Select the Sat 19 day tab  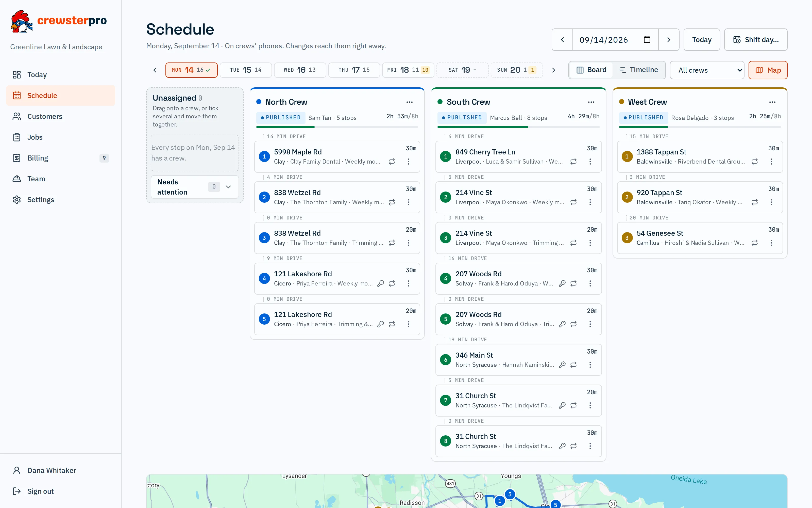[462, 70]
